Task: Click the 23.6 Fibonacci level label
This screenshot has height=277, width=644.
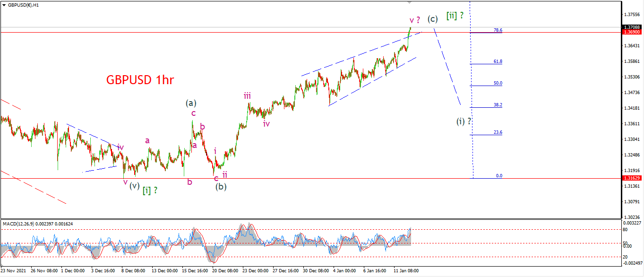Action: 498,133
